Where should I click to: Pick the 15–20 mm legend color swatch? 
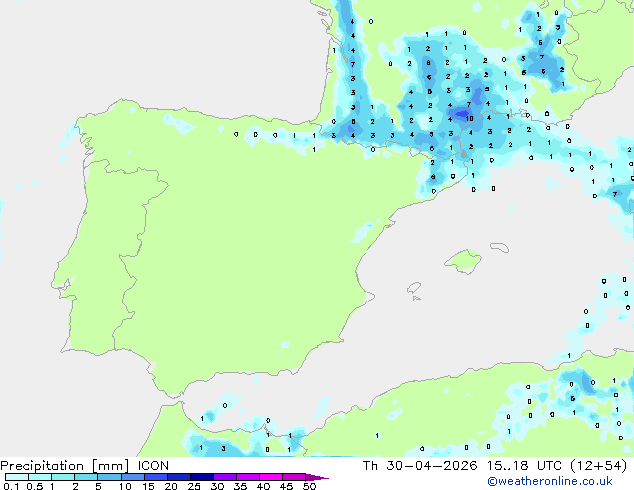156,477
